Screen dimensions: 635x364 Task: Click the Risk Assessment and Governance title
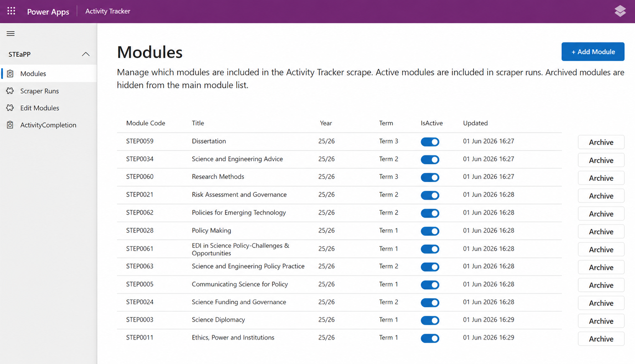pyautogui.click(x=239, y=195)
